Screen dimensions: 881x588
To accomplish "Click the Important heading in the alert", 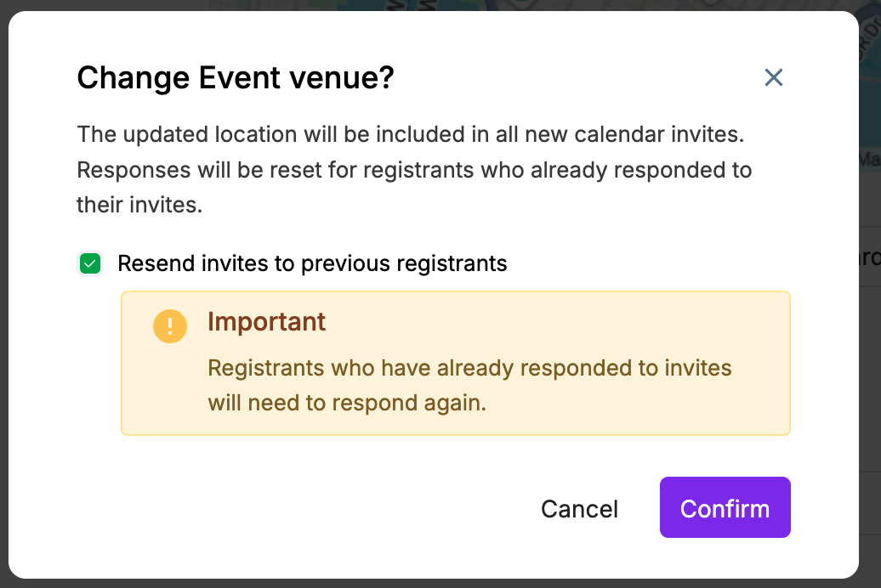I will pyautogui.click(x=266, y=322).
